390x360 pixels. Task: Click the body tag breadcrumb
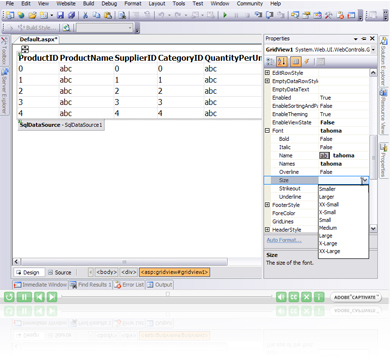pos(106,272)
